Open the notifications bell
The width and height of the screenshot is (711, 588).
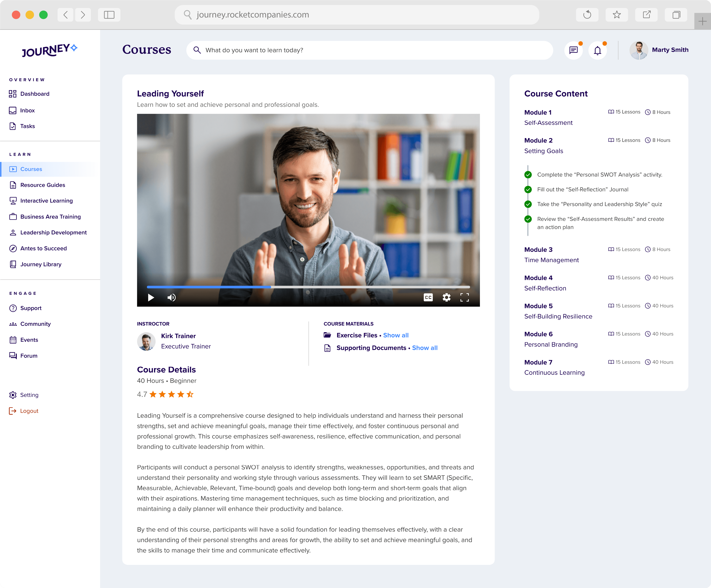click(598, 50)
